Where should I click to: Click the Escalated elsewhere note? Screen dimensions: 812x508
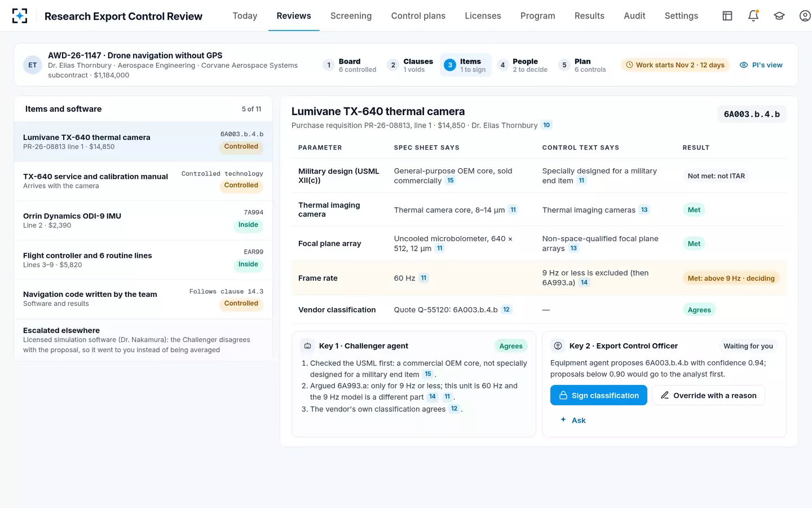pyautogui.click(x=143, y=340)
